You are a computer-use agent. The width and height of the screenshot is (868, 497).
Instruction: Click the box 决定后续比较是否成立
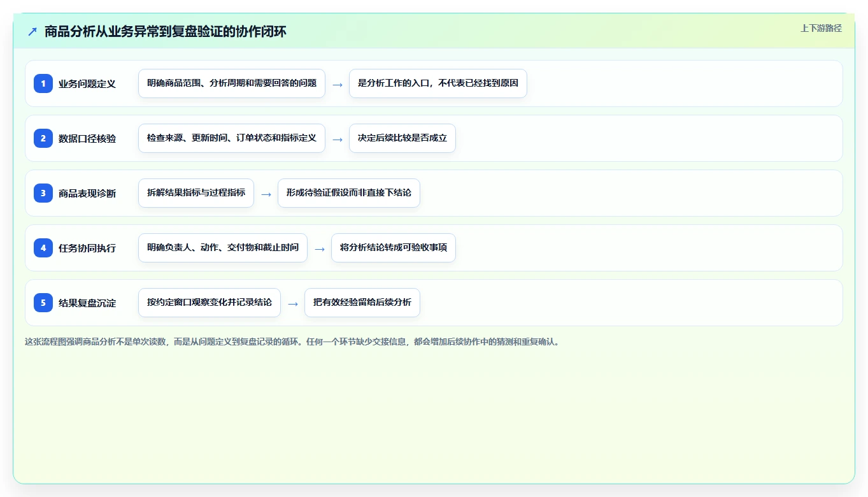[402, 138]
